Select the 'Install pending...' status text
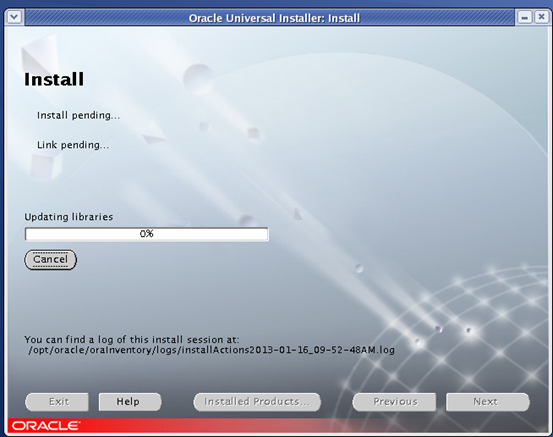The width and height of the screenshot is (553, 437). pos(78,116)
